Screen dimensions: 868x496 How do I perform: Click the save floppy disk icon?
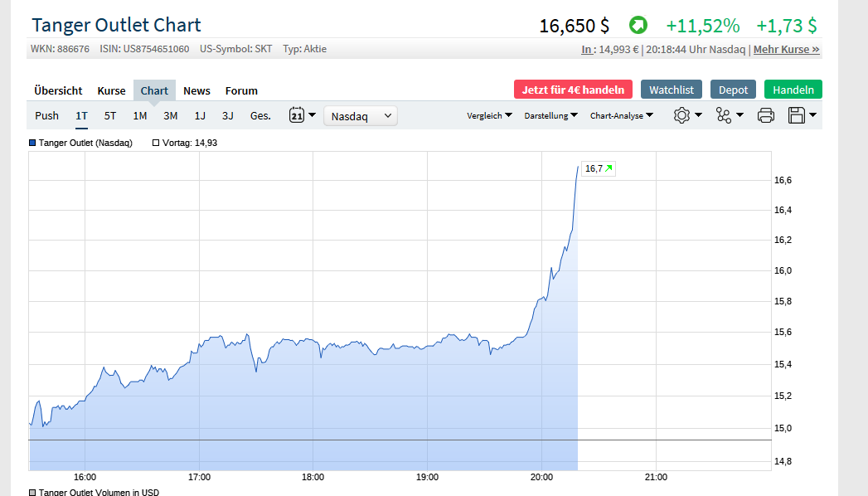(797, 115)
